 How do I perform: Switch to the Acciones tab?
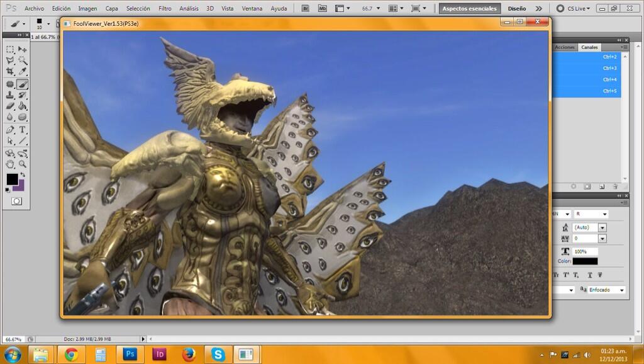(565, 47)
